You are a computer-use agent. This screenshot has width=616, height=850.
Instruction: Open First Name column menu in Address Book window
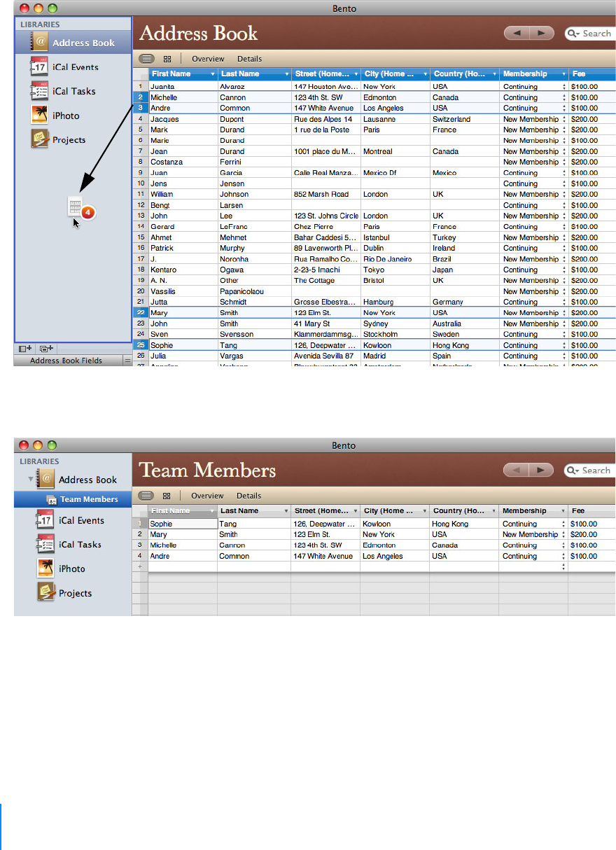pyautogui.click(x=213, y=74)
